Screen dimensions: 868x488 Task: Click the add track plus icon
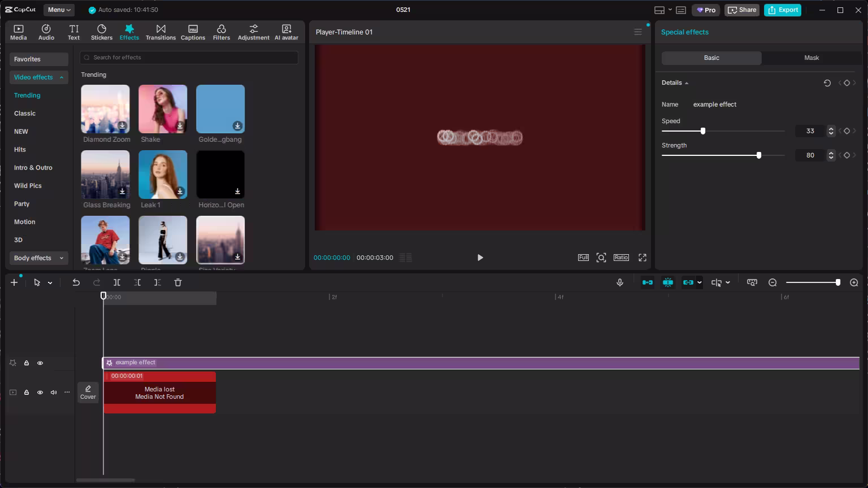[14, 282]
